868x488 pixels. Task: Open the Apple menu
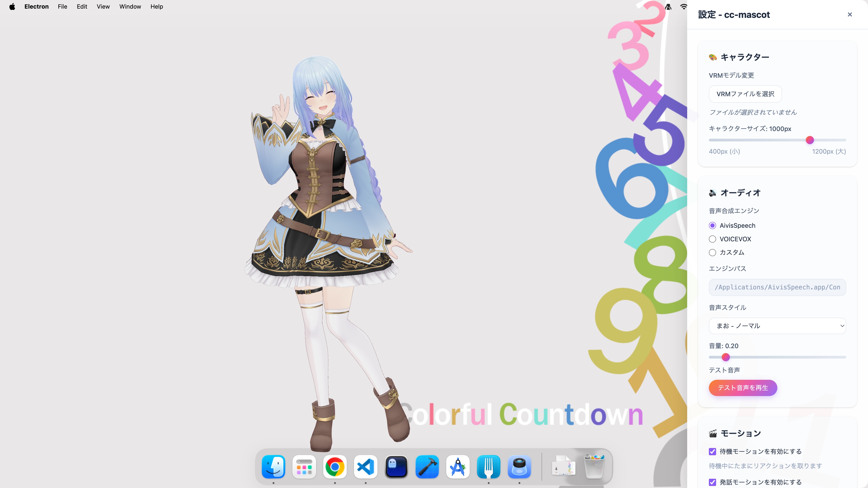pos(12,7)
